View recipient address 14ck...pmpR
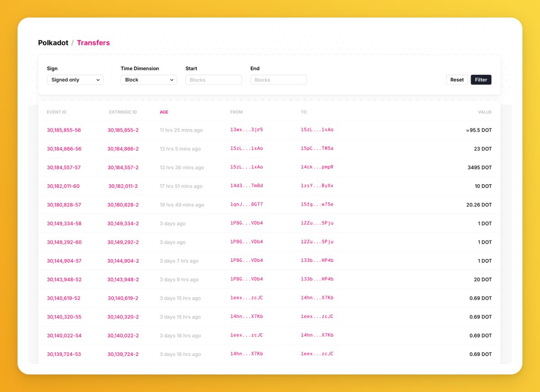 tap(317, 167)
